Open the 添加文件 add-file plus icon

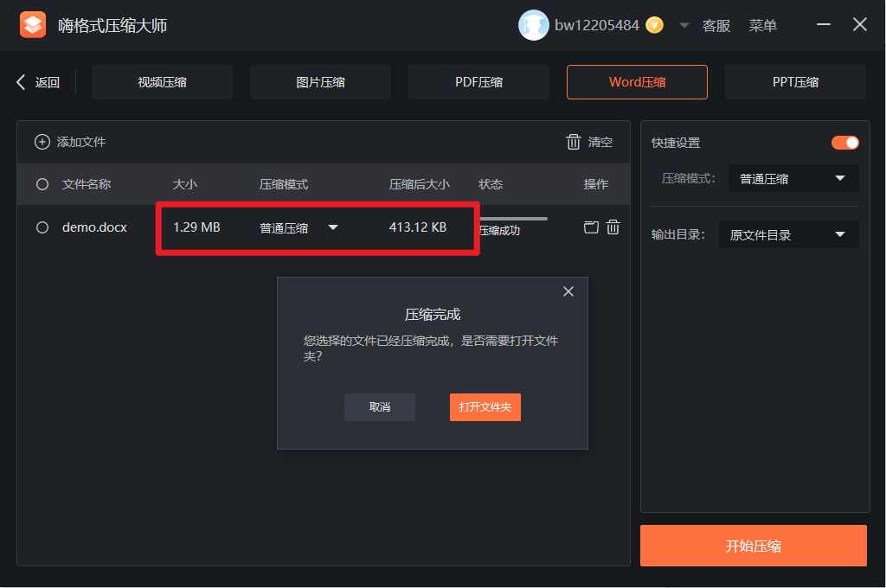42,142
